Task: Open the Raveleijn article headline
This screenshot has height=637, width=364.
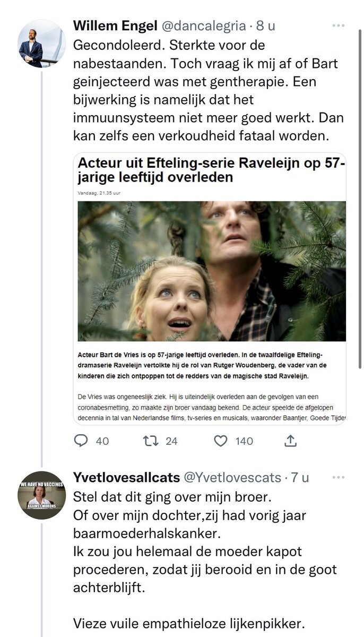Action: (211, 168)
